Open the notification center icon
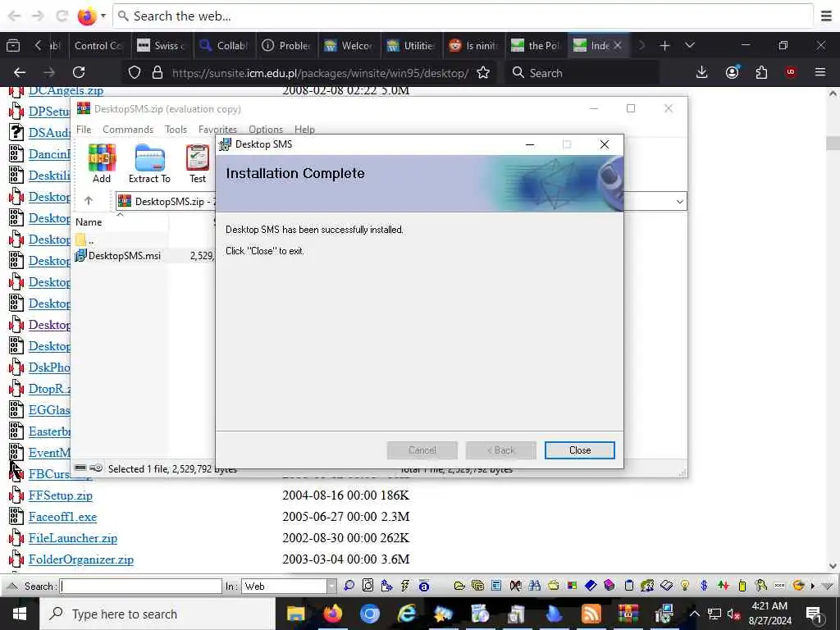Image resolution: width=840 pixels, height=630 pixels. [x=814, y=614]
